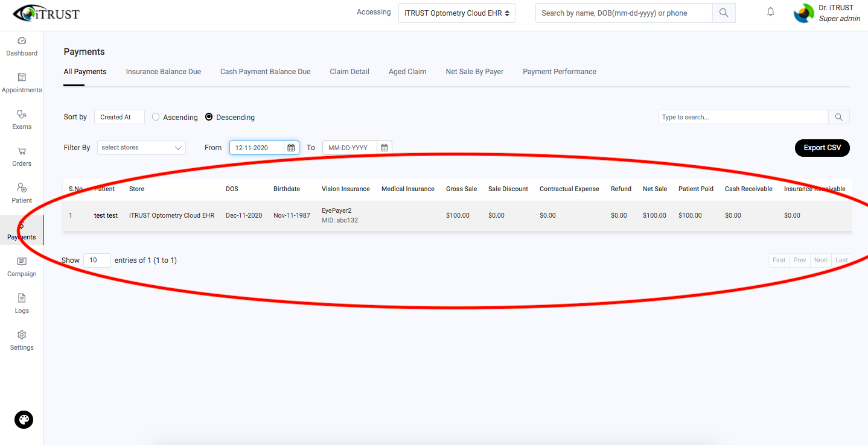Select the Ascending sort option

(x=156, y=117)
